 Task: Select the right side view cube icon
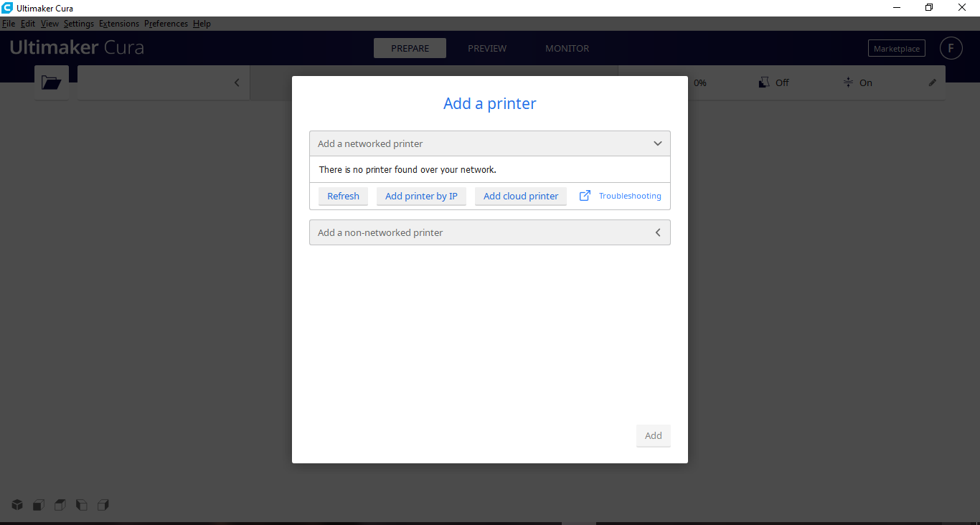[x=103, y=505]
